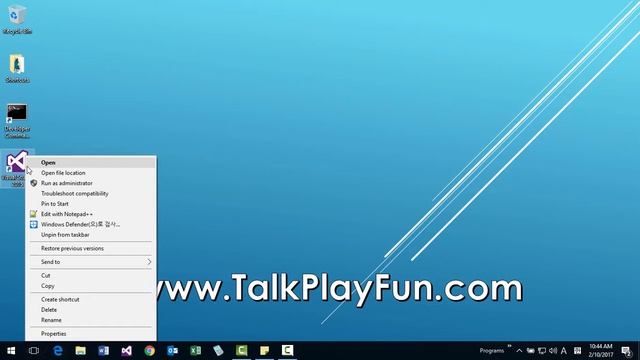Select Run as administrator
The width and height of the screenshot is (640, 360).
point(91,183)
